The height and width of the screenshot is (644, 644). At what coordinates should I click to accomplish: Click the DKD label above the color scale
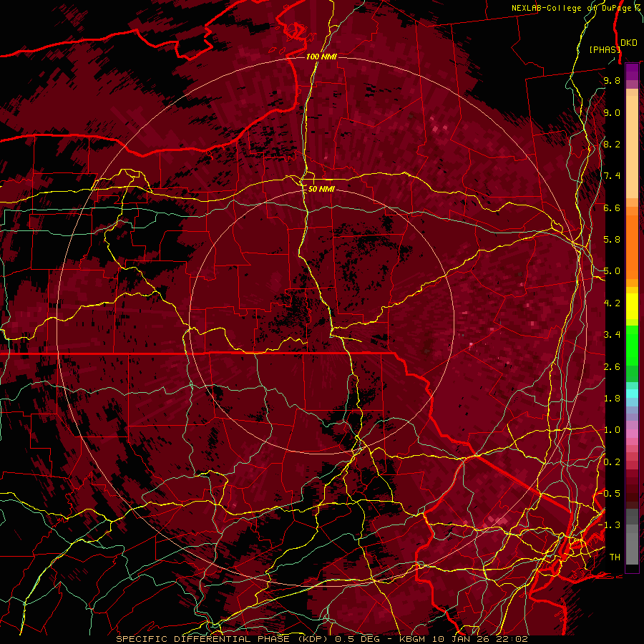pyautogui.click(x=629, y=43)
